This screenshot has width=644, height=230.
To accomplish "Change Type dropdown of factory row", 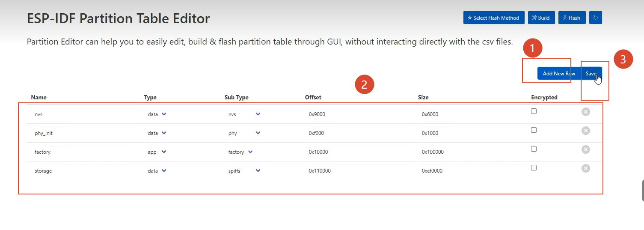I will 157,152.
